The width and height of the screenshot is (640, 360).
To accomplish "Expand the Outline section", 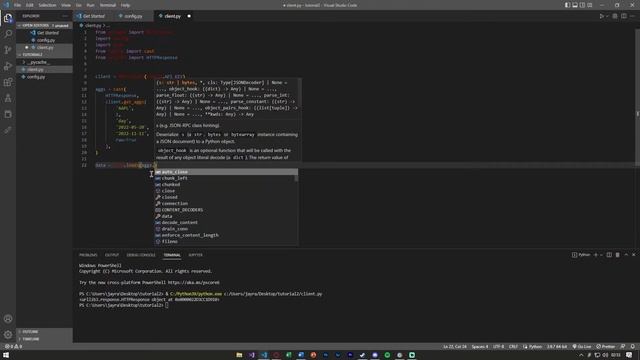I will [x=44, y=331].
